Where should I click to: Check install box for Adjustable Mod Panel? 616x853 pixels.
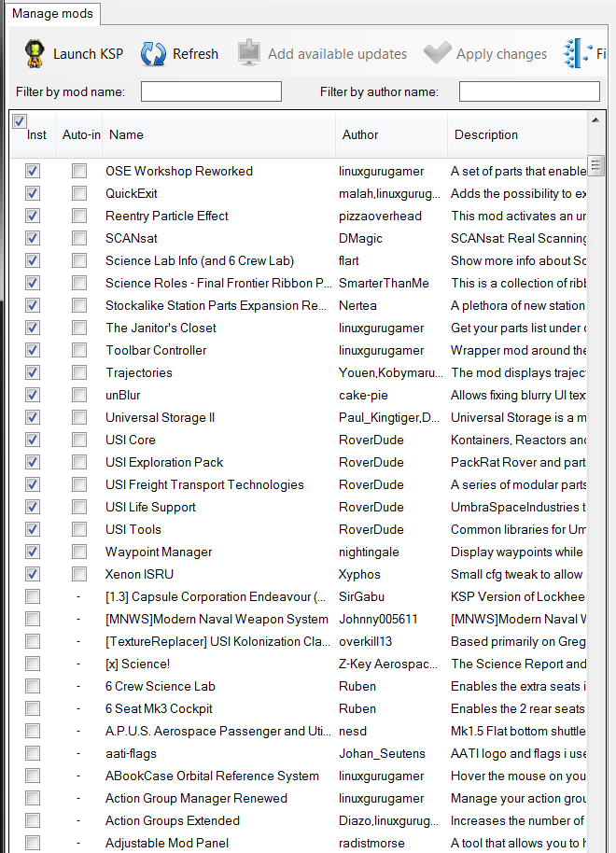[33, 843]
